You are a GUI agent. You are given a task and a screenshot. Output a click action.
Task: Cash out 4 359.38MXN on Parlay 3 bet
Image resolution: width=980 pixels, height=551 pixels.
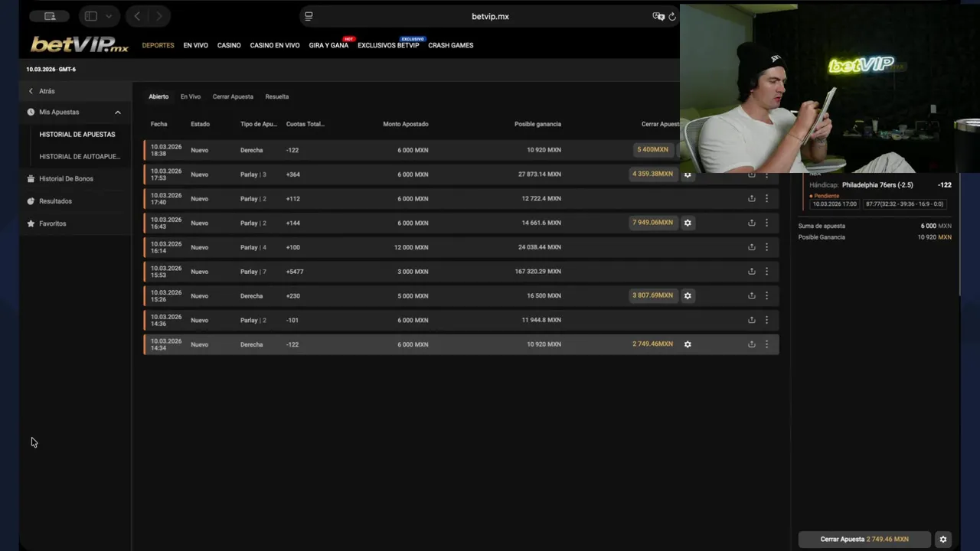click(x=652, y=174)
